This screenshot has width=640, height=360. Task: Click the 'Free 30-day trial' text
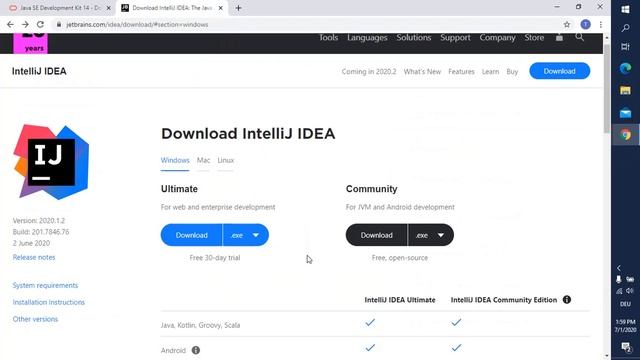coord(215,258)
